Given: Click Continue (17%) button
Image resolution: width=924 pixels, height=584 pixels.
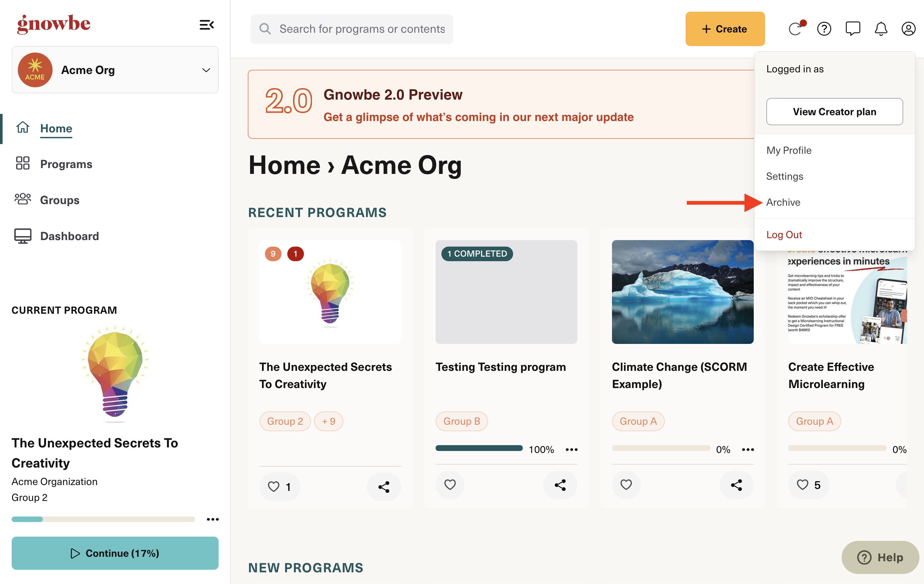Looking at the screenshot, I should 115,553.
